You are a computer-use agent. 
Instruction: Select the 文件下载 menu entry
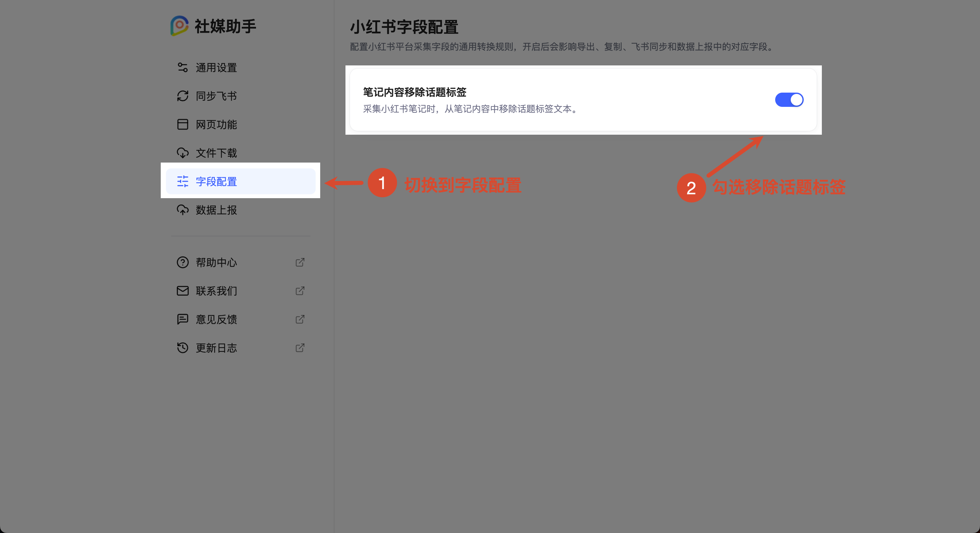pyautogui.click(x=240, y=153)
